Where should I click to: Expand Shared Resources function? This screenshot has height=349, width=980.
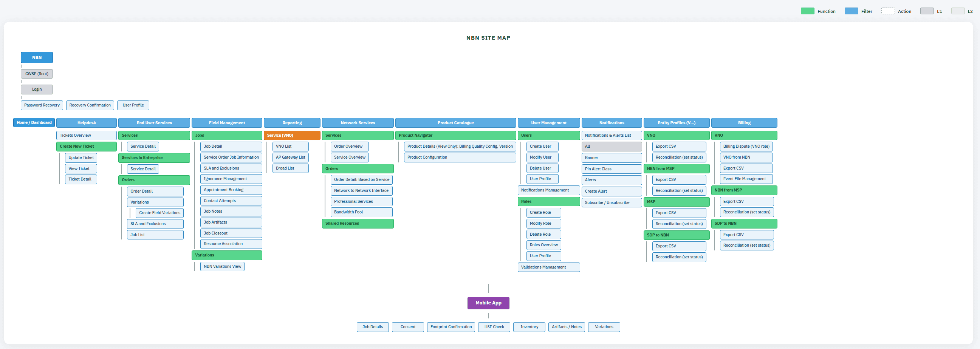(x=358, y=224)
